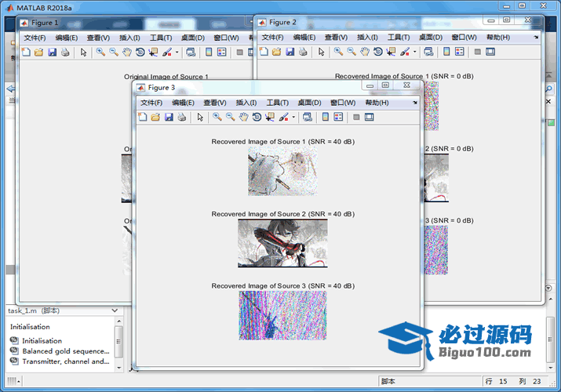Select the Zoom In tool in Figure 3
The height and width of the screenshot is (392, 561).
pyautogui.click(x=217, y=117)
